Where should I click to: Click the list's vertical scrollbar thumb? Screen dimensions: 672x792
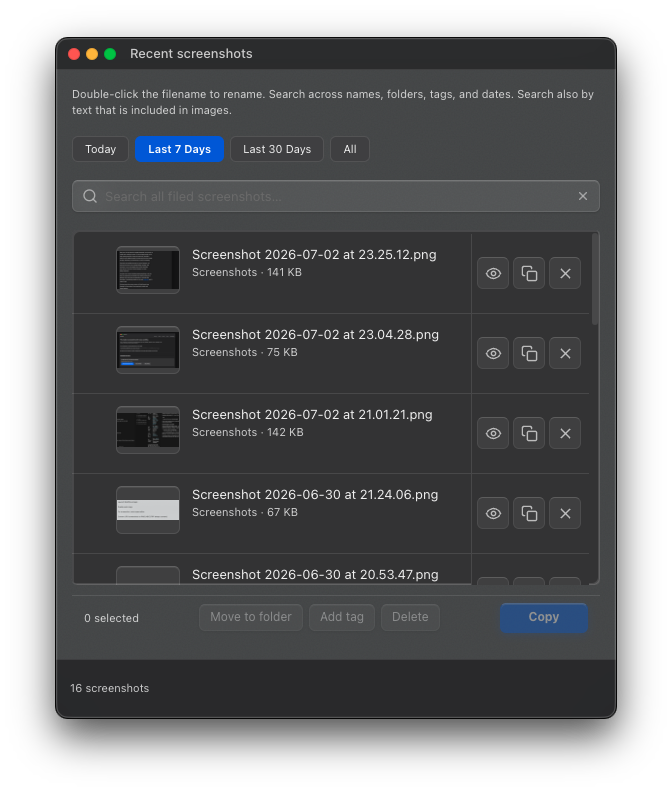tap(595, 279)
